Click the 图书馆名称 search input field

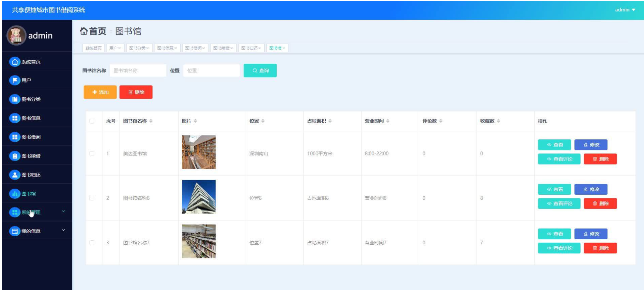138,70
